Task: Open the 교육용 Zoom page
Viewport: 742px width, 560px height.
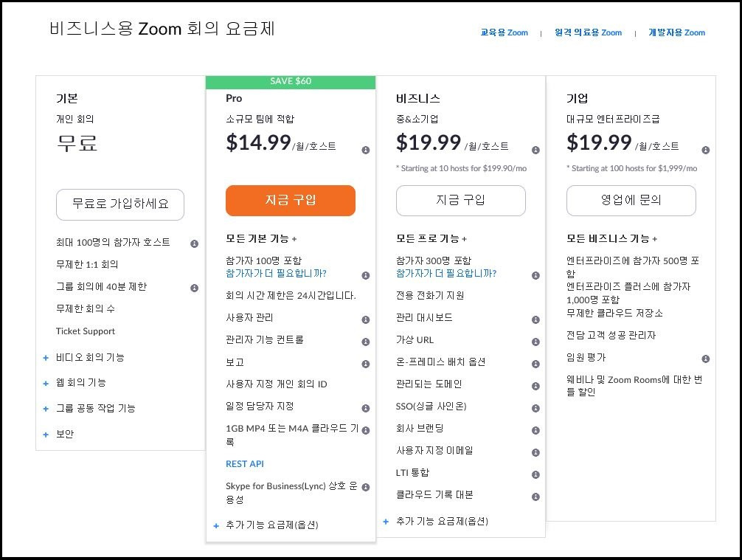Action: [x=502, y=32]
